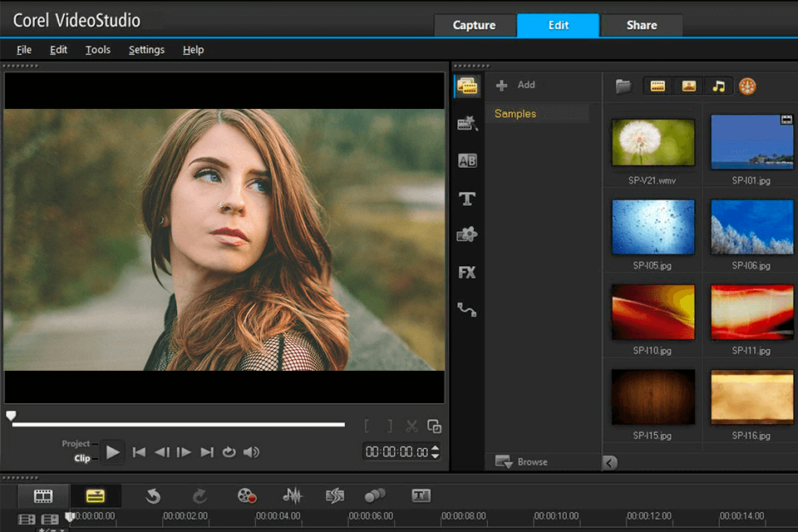
Task: Click the Mark-in bracket
Action: pyautogui.click(x=367, y=426)
